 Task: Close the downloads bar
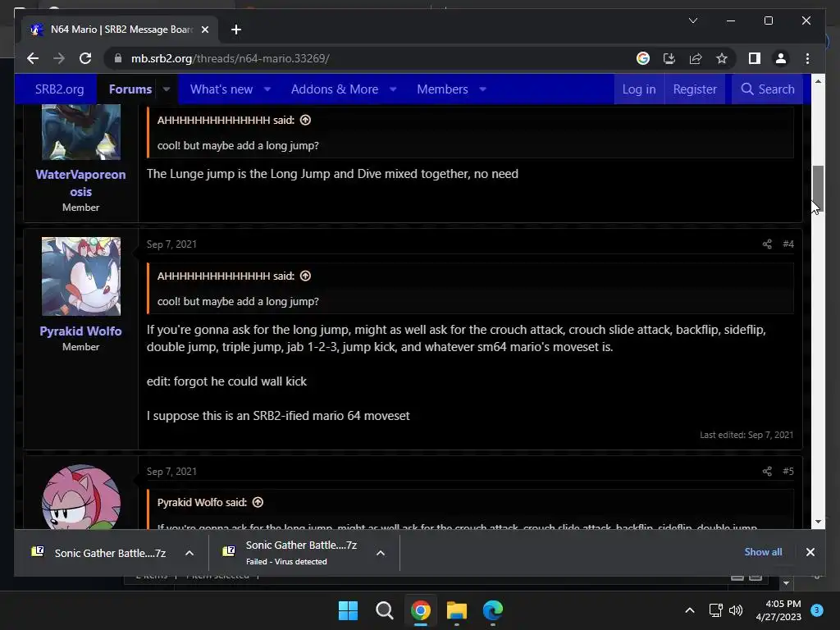point(810,552)
